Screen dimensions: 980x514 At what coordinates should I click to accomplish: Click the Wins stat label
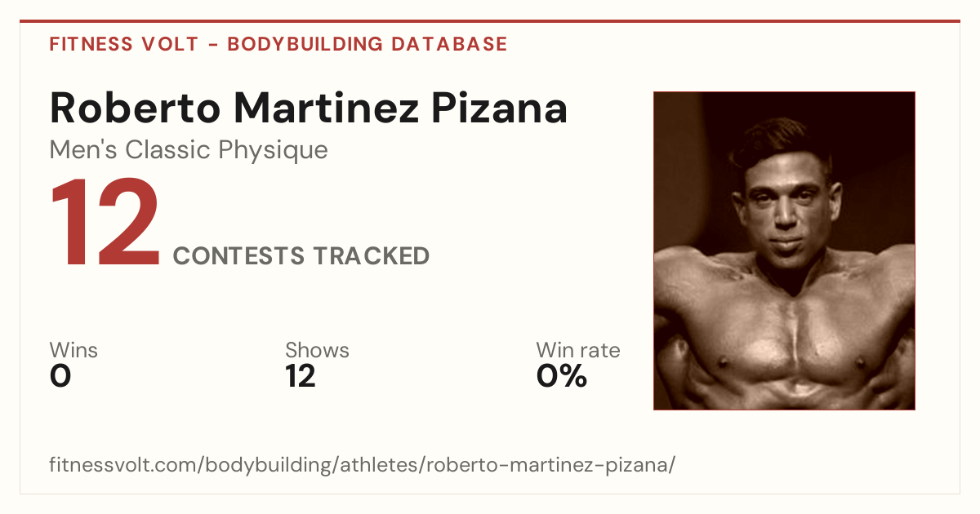(73, 351)
